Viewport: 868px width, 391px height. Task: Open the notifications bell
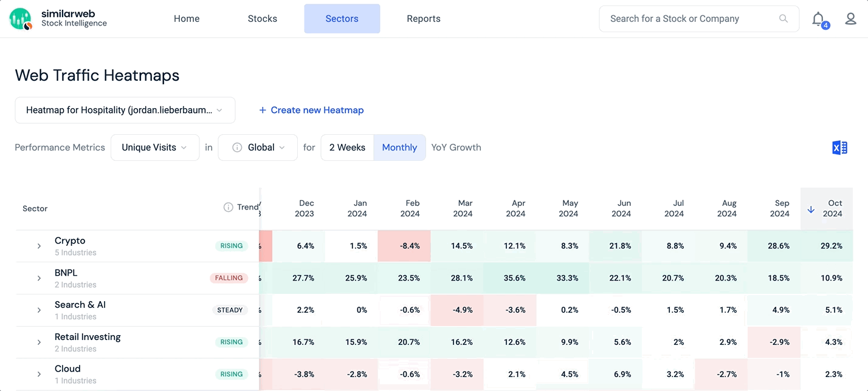(x=818, y=19)
